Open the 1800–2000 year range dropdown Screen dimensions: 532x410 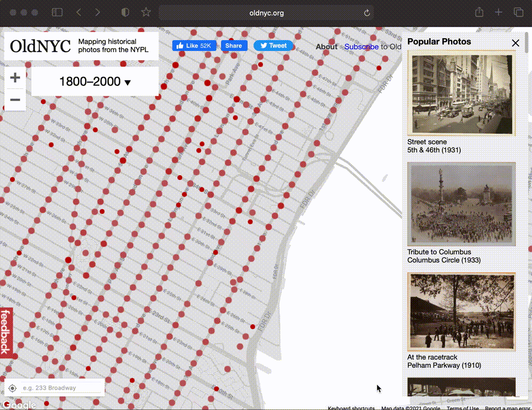tap(95, 81)
